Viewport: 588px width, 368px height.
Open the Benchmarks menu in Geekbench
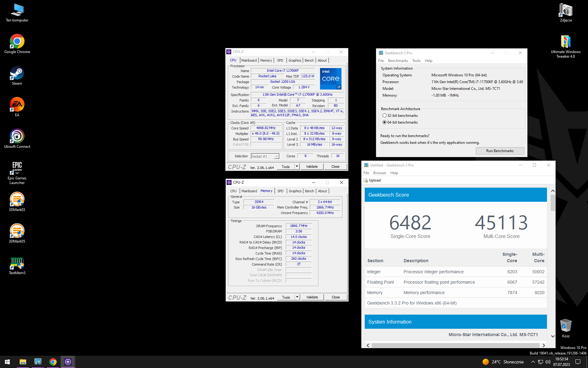398,61
